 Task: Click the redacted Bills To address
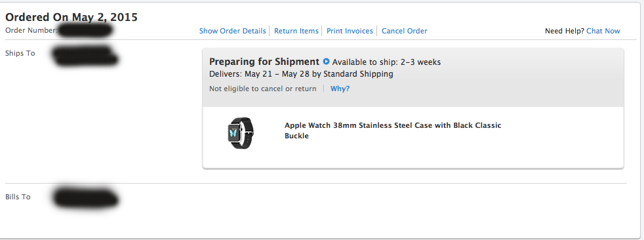point(86,197)
